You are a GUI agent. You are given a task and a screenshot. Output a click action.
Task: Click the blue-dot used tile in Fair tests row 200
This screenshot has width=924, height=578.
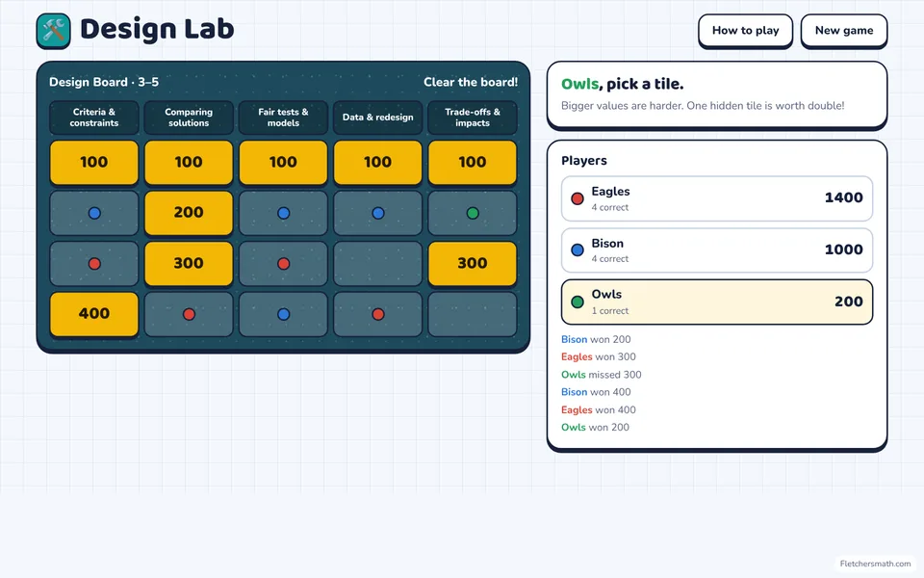click(283, 213)
